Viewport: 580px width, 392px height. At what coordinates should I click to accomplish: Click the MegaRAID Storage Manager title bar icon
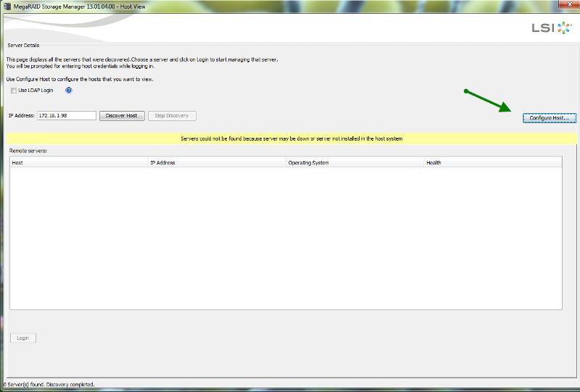click(x=7, y=7)
